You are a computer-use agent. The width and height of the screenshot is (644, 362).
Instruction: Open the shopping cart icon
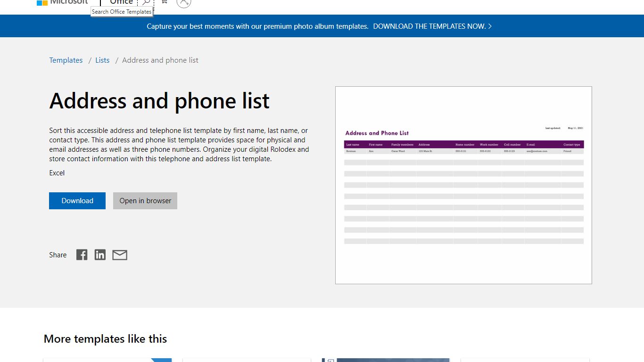[164, 2]
